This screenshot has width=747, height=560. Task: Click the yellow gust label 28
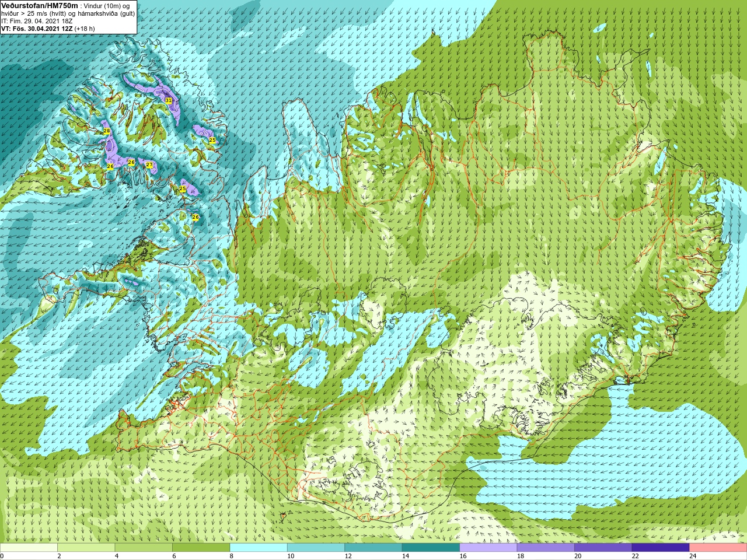(x=107, y=131)
